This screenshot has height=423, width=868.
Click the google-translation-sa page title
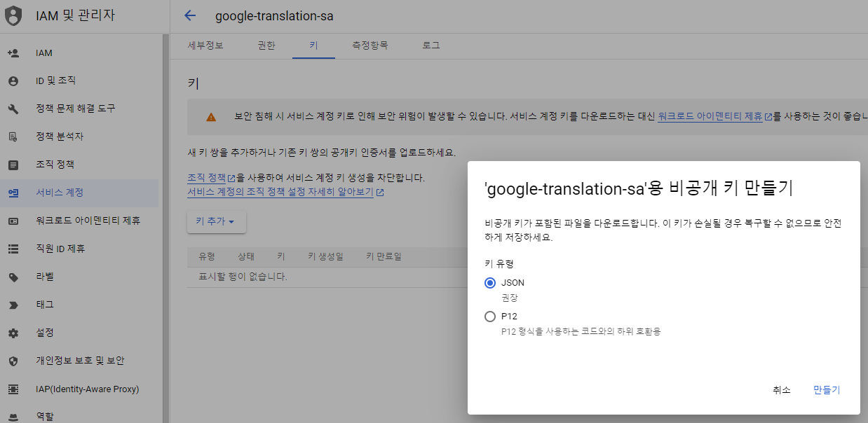[274, 16]
